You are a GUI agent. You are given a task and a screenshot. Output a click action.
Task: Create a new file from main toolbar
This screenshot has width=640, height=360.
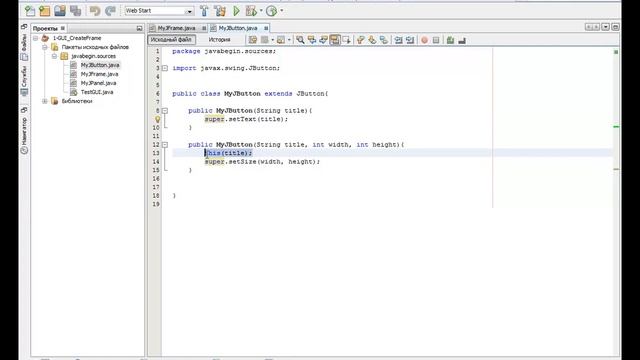pyautogui.click(x=30, y=11)
